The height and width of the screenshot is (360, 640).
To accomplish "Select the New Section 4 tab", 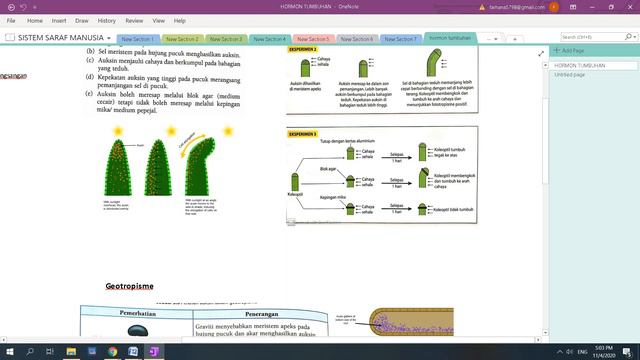I will coord(269,39).
